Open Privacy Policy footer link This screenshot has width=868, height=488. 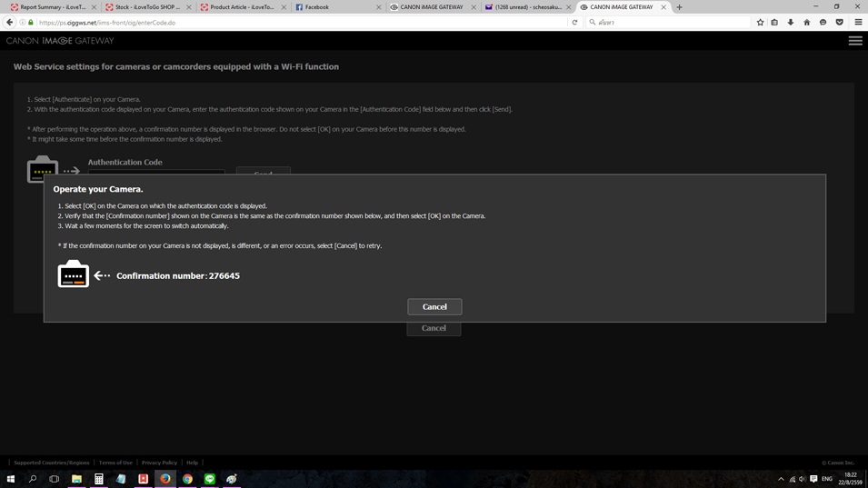pyautogui.click(x=159, y=463)
